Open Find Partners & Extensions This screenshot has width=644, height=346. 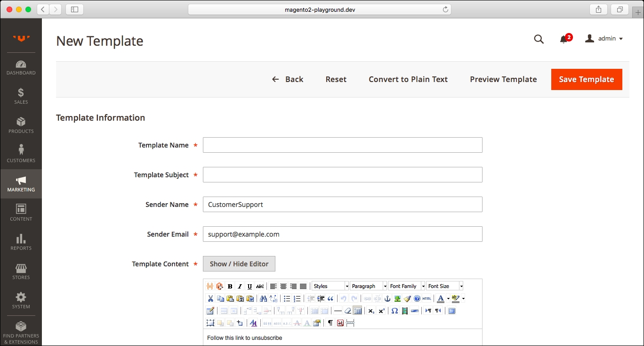21,333
